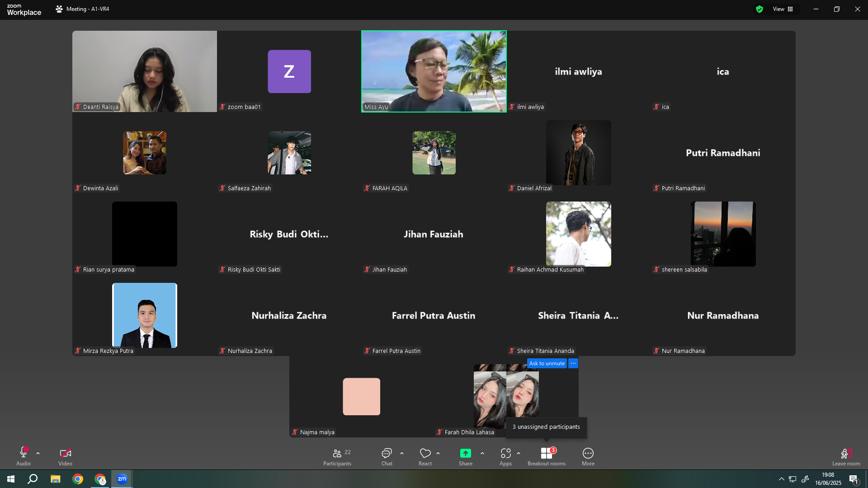Select the 'Nurhaliza Zachra' large name text
Screen dimensions: 868x488
pyautogui.click(x=289, y=315)
